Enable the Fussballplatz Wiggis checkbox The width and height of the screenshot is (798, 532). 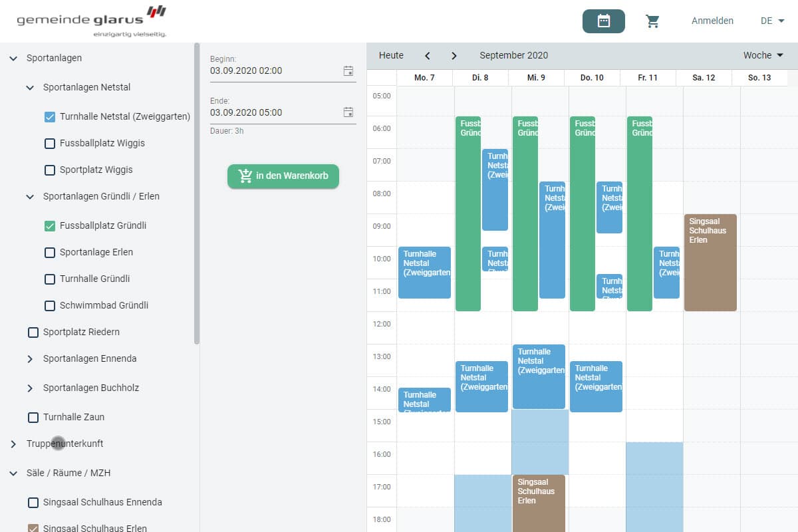pyautogui.click(x=50, y=144)
